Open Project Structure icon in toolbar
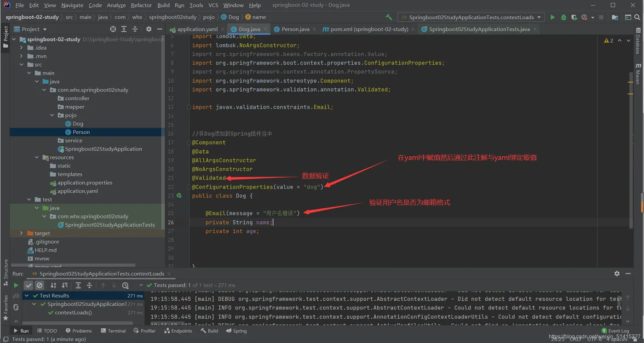644x343 pixels. pos(615,17)
